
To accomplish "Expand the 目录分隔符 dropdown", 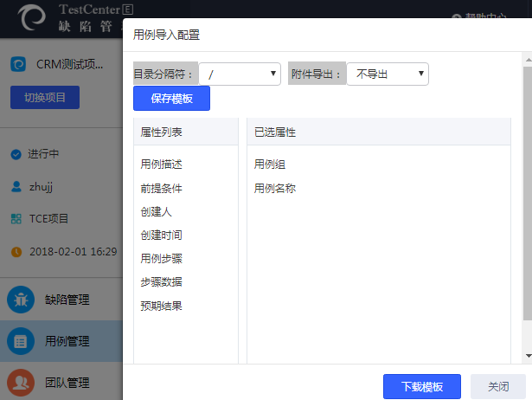I will point(240,74).
